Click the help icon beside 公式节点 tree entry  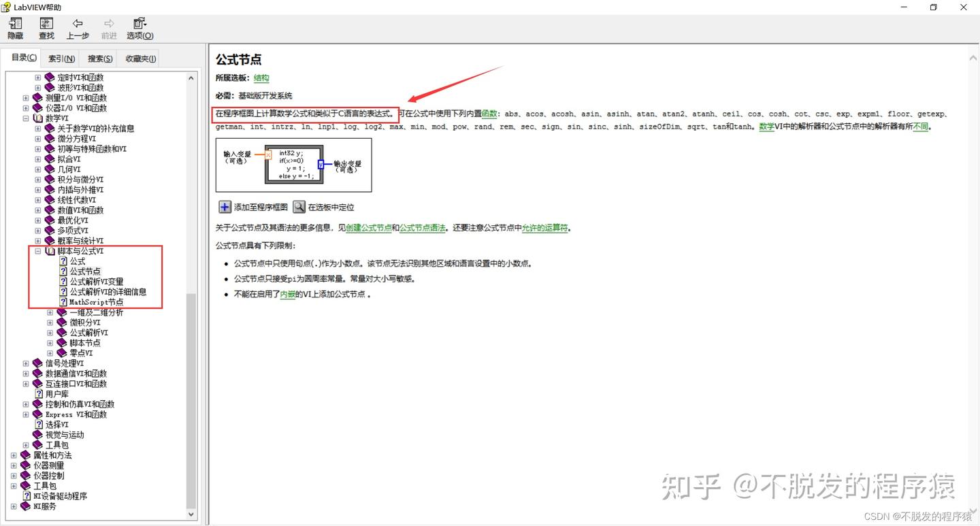pyautogui.click(x=63, y=271)
